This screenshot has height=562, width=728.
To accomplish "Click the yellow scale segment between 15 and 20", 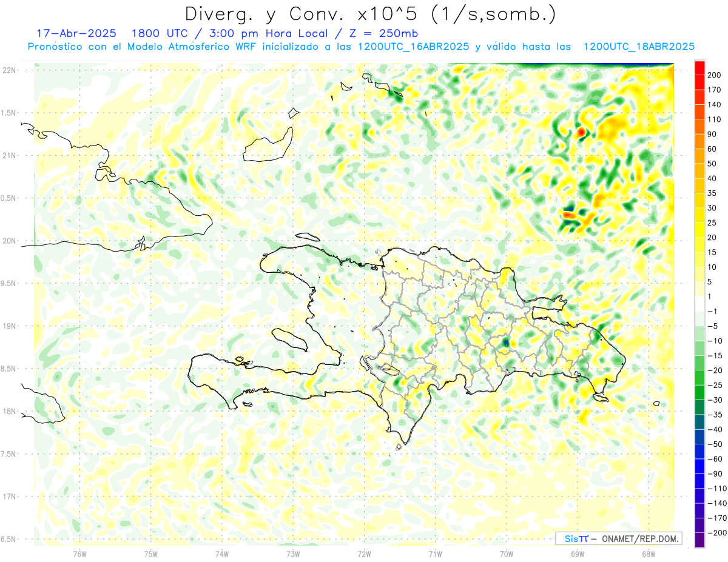I will (x=699, y=245).
